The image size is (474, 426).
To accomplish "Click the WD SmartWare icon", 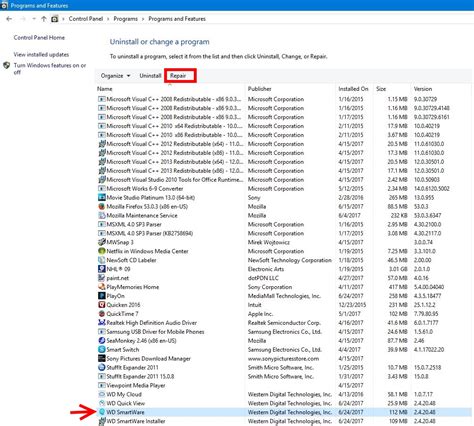I will tap(102, 412).
